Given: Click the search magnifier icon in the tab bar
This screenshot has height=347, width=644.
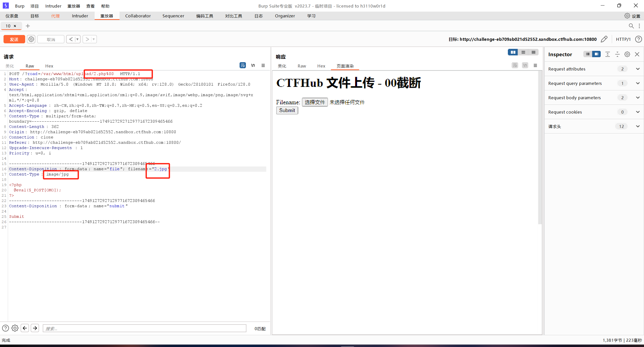Looking at the screenshot, I should pyautogui.click(x=631, y=26).
